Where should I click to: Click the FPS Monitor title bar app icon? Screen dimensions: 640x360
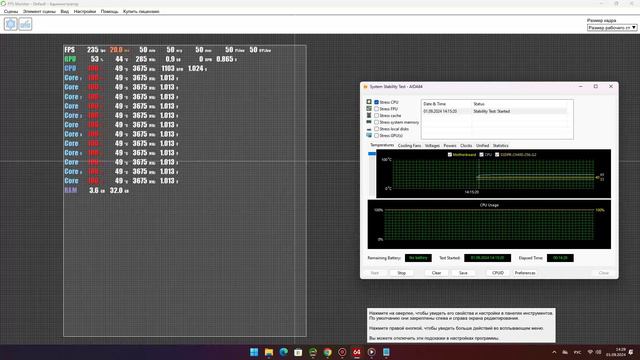point(3,3)
